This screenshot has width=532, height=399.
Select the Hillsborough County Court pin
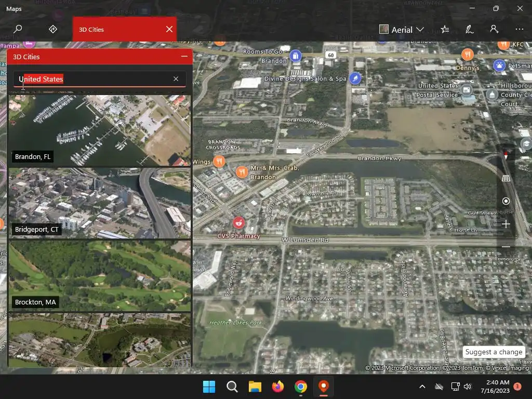coord(491,95)
